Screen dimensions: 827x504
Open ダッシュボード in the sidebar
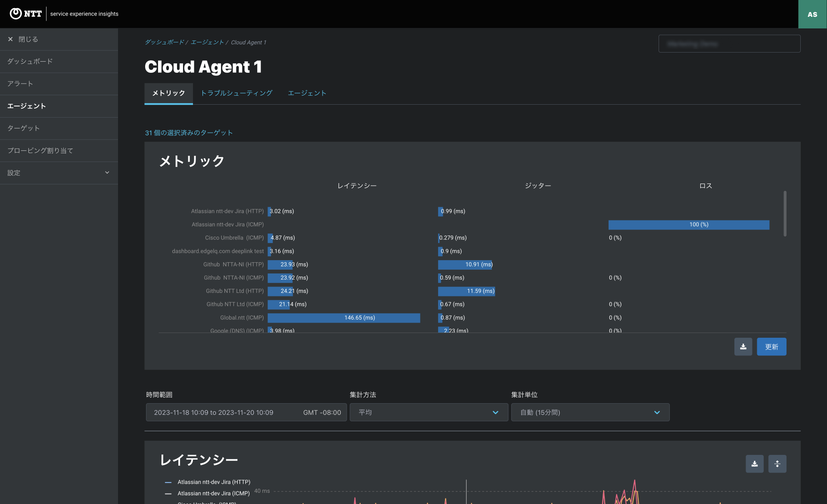59,62
